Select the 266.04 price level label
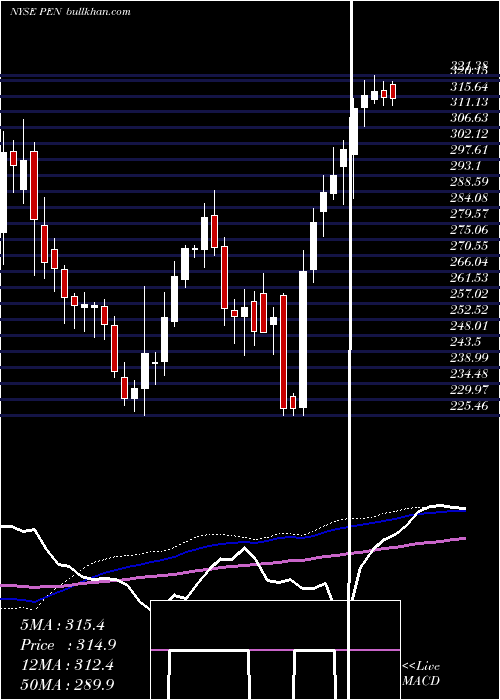 click(x=469, y=262)
